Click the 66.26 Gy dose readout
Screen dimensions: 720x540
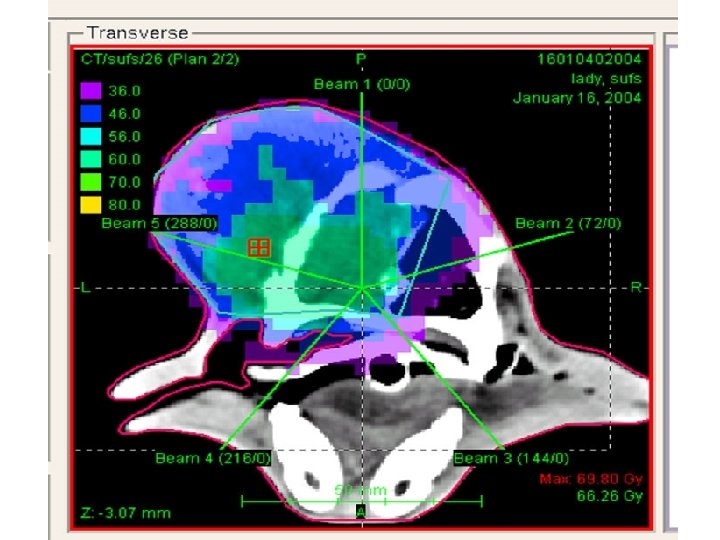coord(610,496)
